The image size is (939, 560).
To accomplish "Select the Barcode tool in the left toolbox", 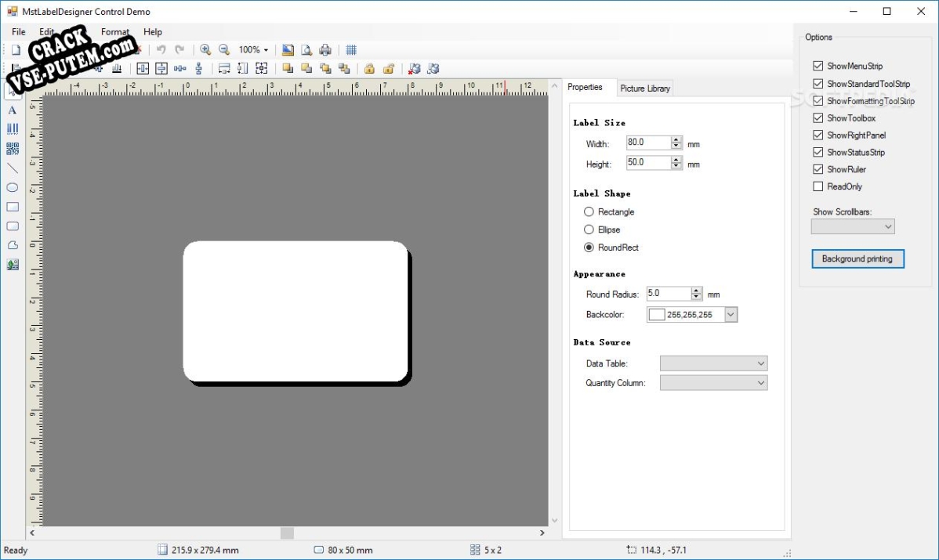I will [12, 128].
